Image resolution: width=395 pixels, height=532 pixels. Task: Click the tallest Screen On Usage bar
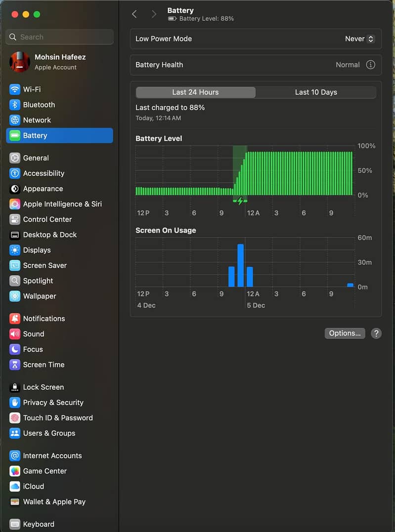click(x=241, y=265)
